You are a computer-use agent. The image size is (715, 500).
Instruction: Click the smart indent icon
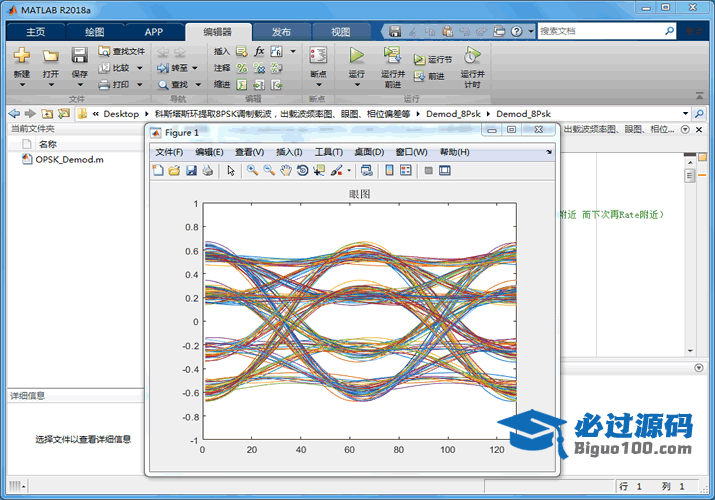point(242,84)
